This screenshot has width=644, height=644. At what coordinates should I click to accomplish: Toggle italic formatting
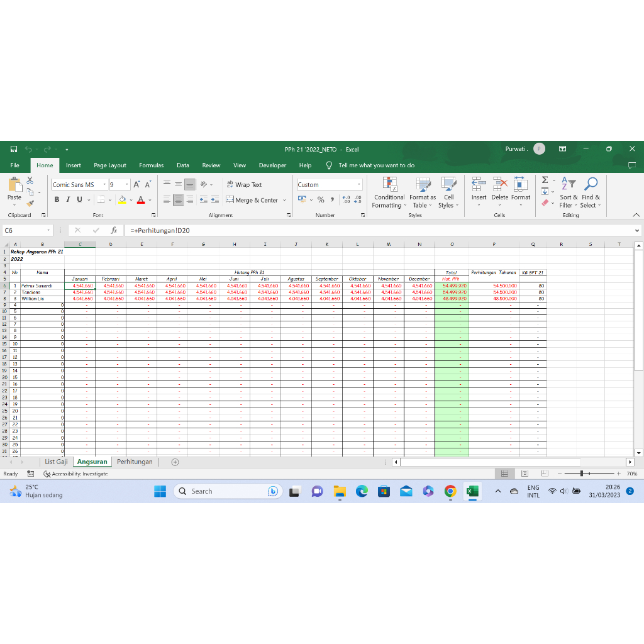67,199
